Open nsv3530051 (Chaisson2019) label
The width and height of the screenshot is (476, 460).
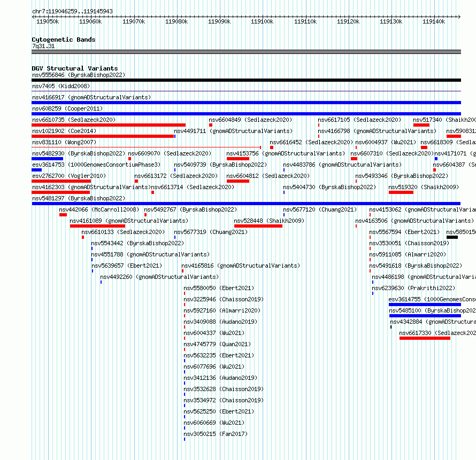click(409, 243)
